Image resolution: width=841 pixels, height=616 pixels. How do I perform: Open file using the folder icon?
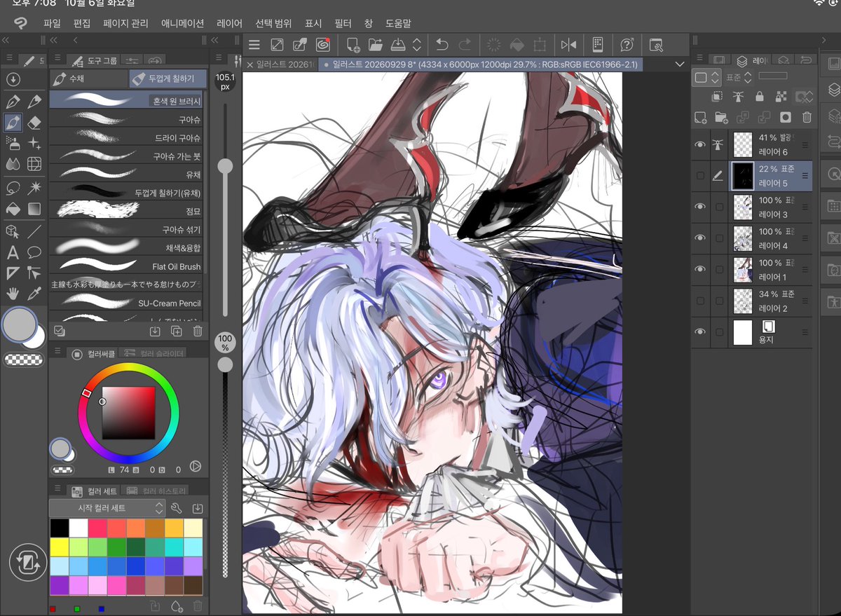pyautogui.click(x=376, y=45)
